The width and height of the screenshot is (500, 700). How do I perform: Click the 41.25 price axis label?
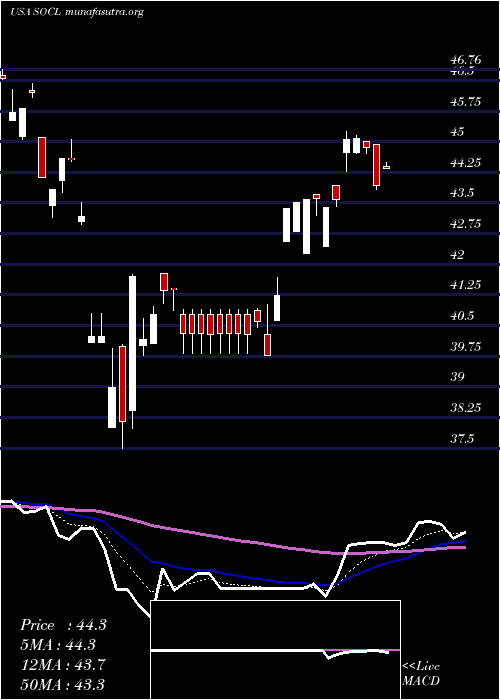click(x=466, y=285)
